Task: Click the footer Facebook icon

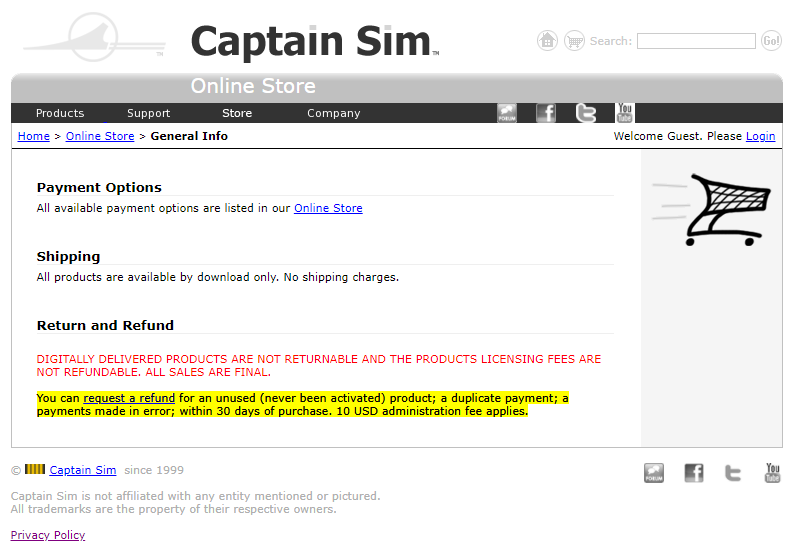Action: pos(694,473)
